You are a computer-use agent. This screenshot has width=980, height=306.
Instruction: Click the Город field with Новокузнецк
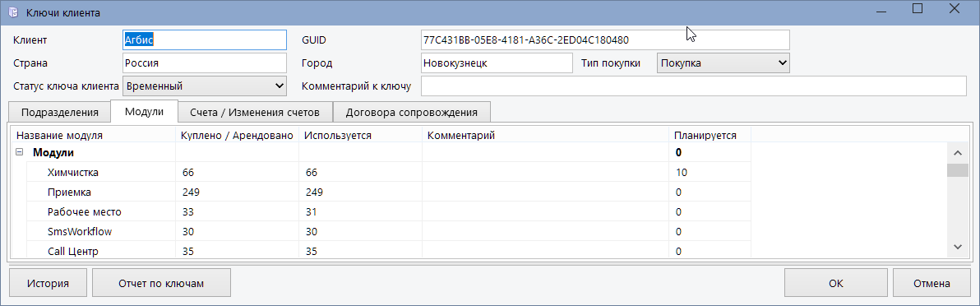(x=497, y=63)
